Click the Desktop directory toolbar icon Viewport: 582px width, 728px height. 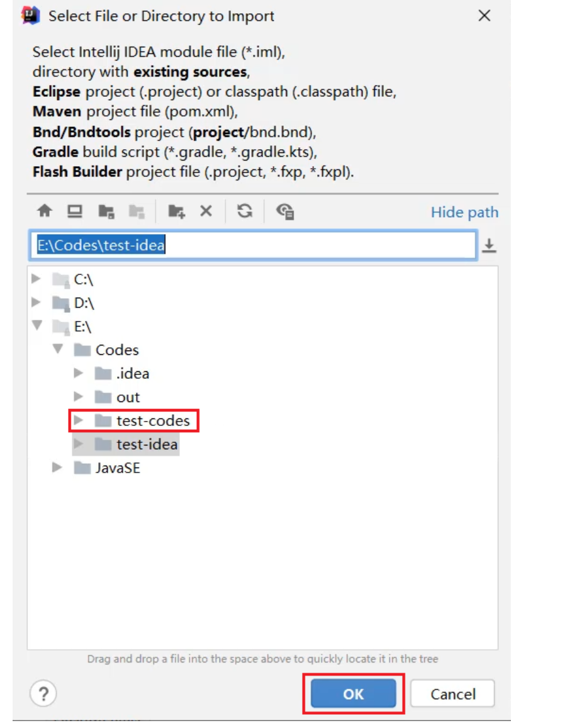click(x=75, y=211)
